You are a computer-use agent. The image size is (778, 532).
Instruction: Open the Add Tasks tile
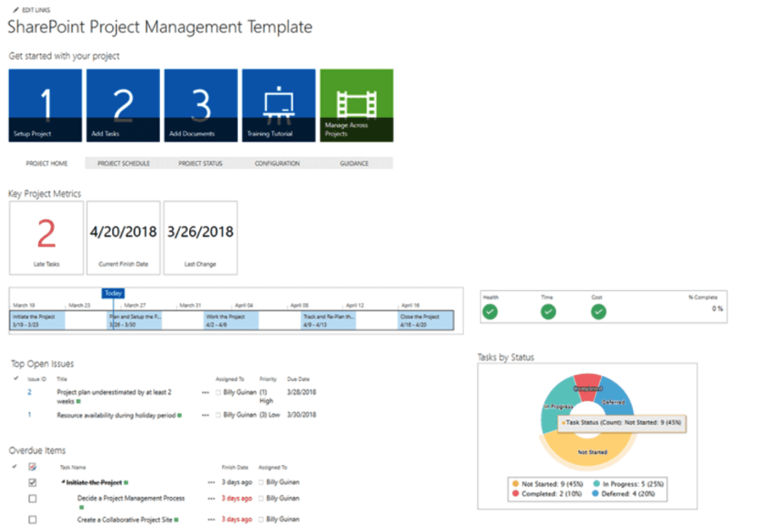[123, 106]
